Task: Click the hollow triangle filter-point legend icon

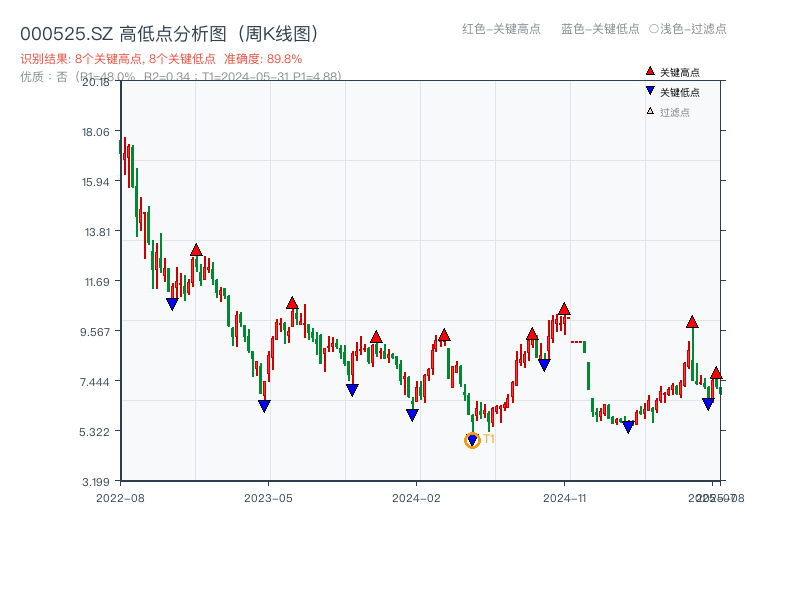Action: (x=650, y=111)
